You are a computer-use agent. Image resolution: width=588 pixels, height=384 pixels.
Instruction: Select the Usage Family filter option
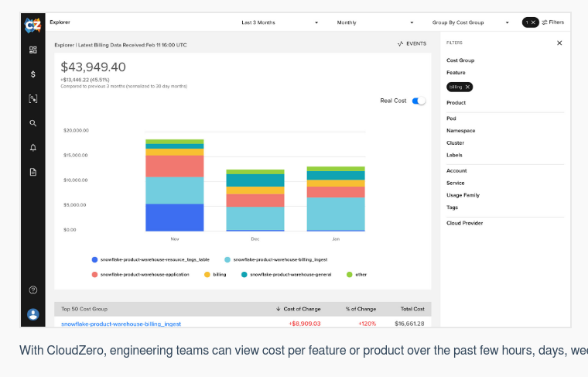tap(463, 195)
